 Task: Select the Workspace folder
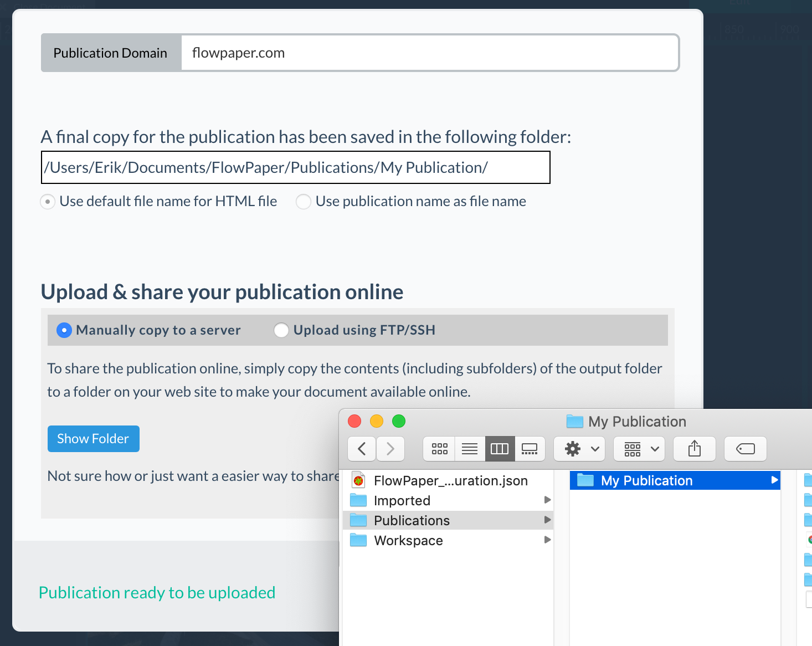pos(449,540)
